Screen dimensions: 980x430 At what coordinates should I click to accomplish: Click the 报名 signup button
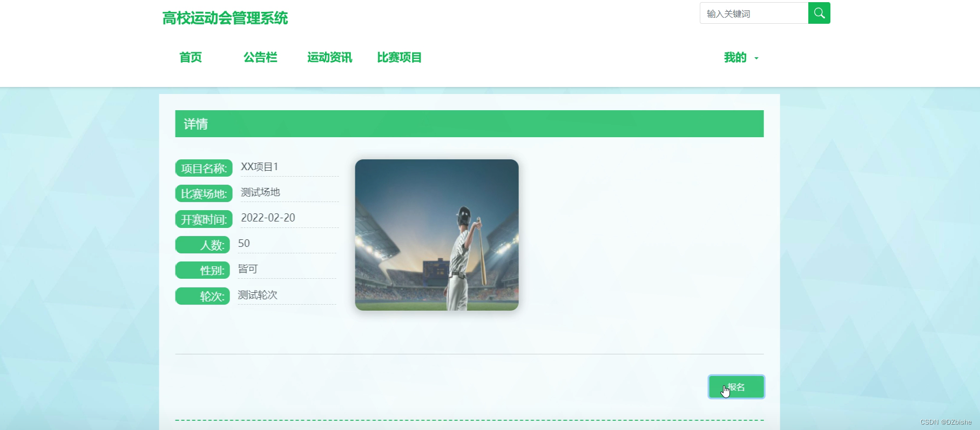(736, 387)
